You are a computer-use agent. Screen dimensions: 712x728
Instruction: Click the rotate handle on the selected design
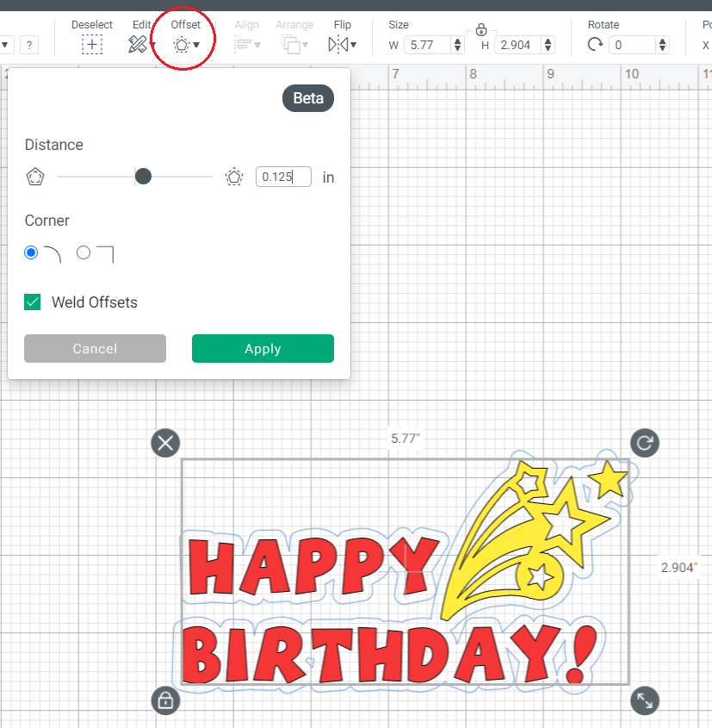pos(644,443)
